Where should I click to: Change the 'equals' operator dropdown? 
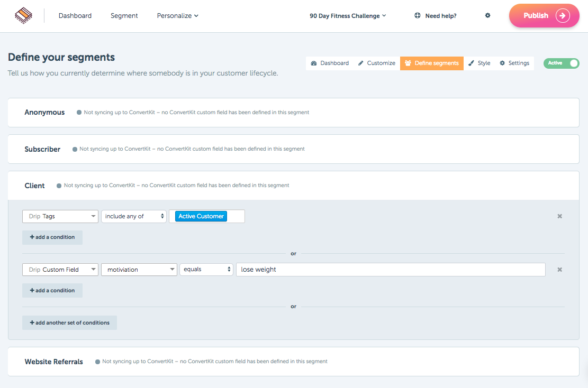coord(206,270)
